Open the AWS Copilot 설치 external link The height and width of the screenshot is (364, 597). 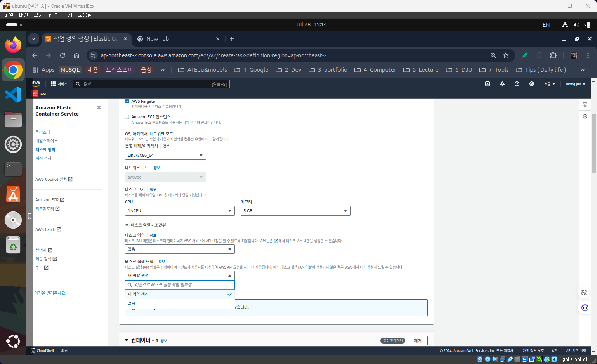pos(54,179)
